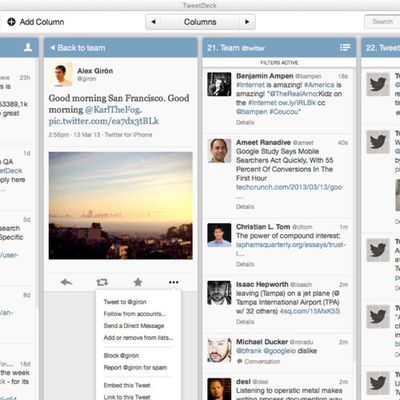Viewport: 400px width, 400px height.
Task: Open desi's avatar picture
Action: [x=219, y=389]
